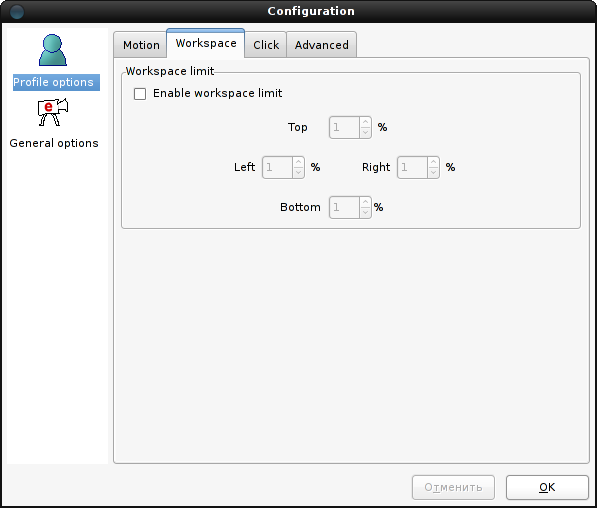Screen dimensions: 597x508
Task: Select the Profile options label
Action: [56, 82]
